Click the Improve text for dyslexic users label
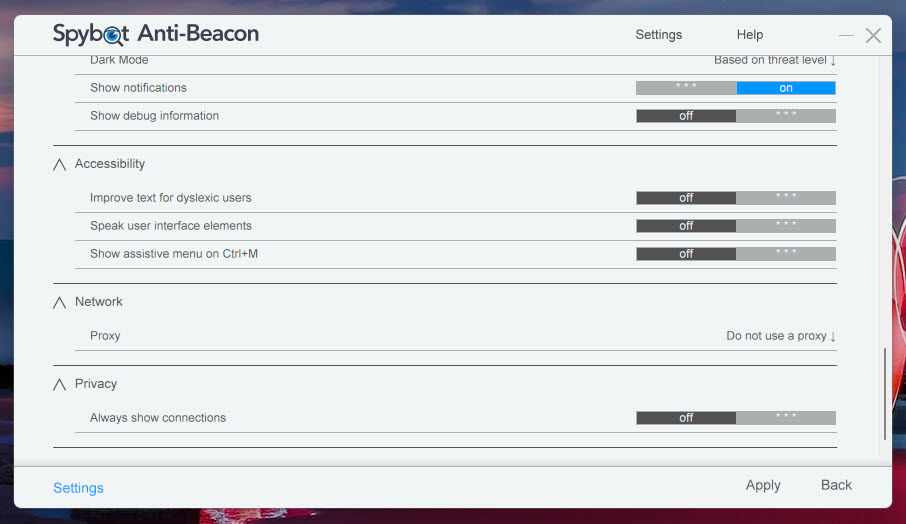906x524 pixels. (x=170, y=198)
